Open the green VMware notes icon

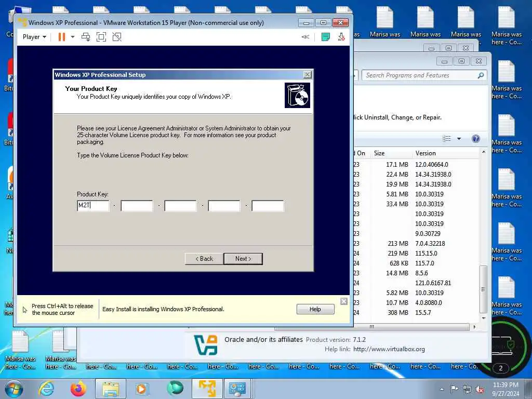325,37
